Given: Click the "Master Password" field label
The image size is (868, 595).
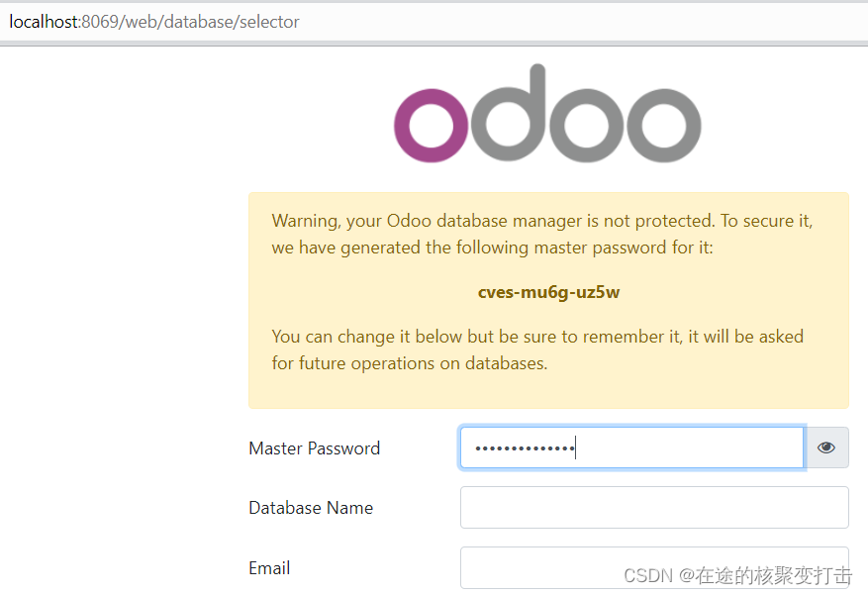Looking at the screenshot, I should [315, 448].
